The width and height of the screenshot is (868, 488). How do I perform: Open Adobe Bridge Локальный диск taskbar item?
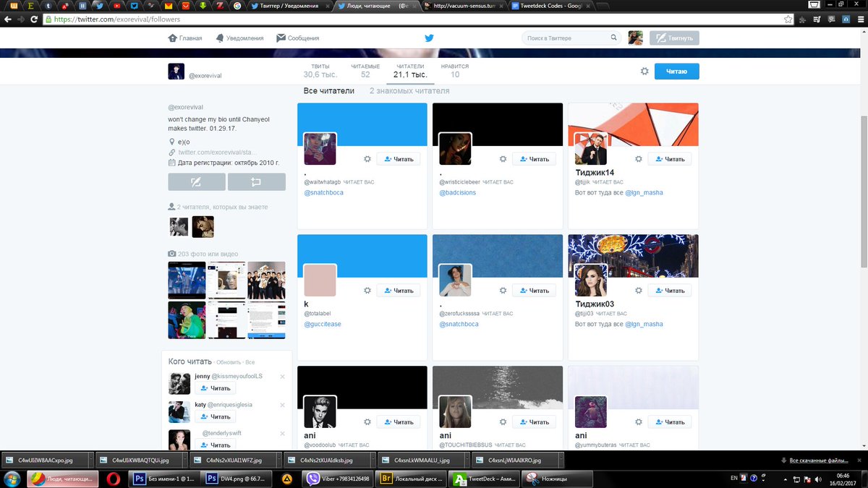pyautogui.click(x=412, y=479)
